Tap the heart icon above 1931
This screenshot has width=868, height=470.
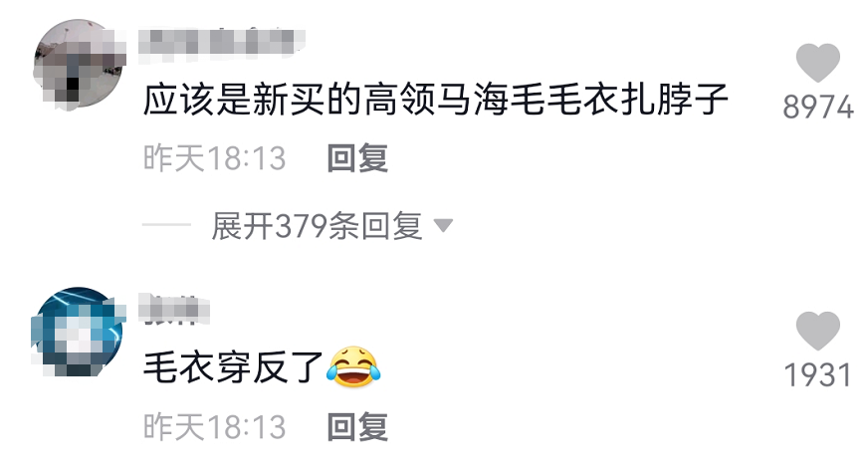click(x=817, y=331)
